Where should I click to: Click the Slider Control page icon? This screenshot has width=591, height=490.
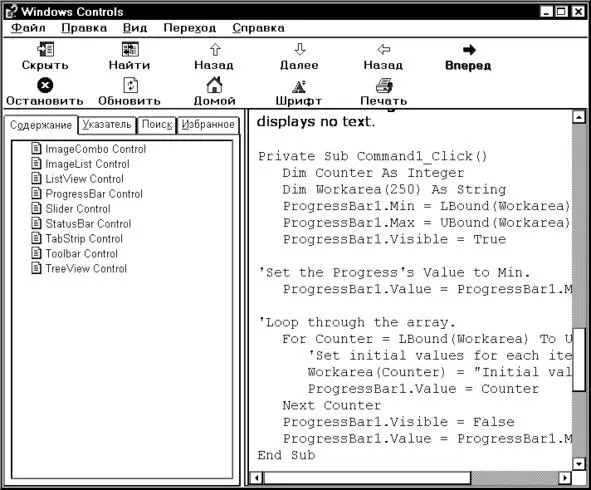[36, 208]
